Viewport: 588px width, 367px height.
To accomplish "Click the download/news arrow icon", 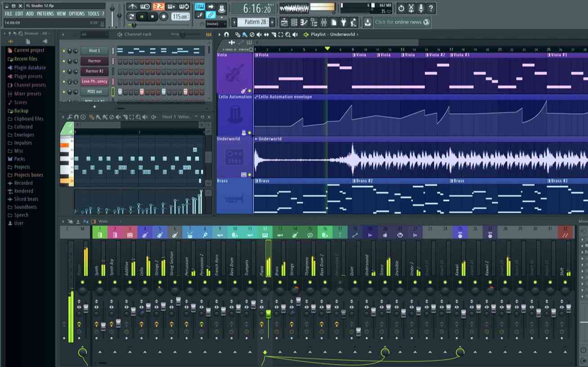I will (x=368, y=22).
